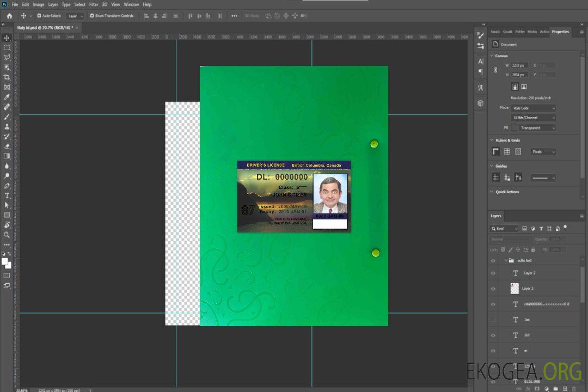Select the Horizontal Type tool
This screenshot has width=588, height=392.
(x=7, y=195)
